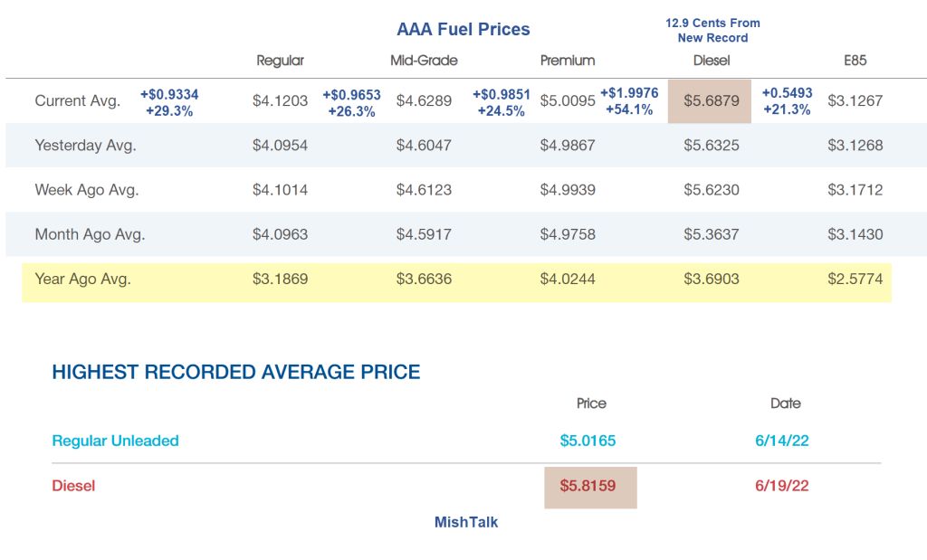927x560 pixels.
Task: Click the highlighted $5.8159 record diesel price
Action: tap(590, 488)
